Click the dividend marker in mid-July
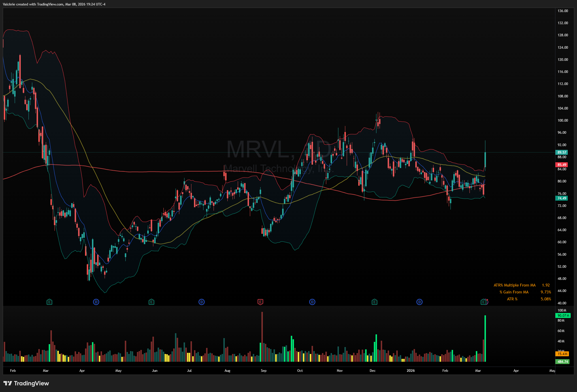The width and height of the screenshot is (577, 392). [201, 302]
